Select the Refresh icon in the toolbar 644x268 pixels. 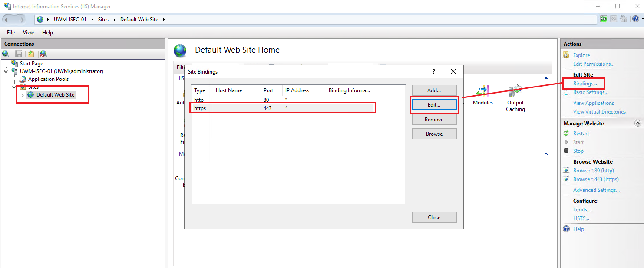click(603, 19)
